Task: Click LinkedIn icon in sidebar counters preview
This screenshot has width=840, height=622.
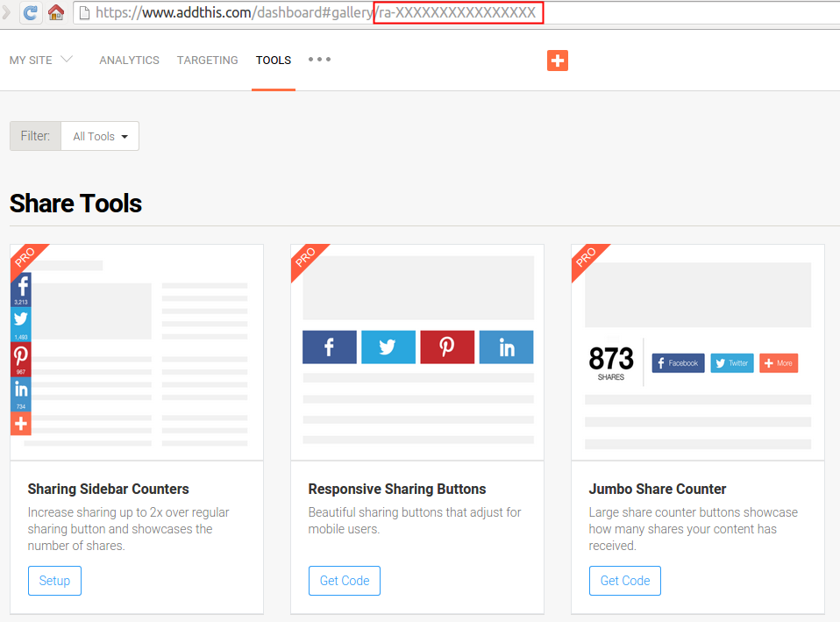Action: click(x=21, y=394)
